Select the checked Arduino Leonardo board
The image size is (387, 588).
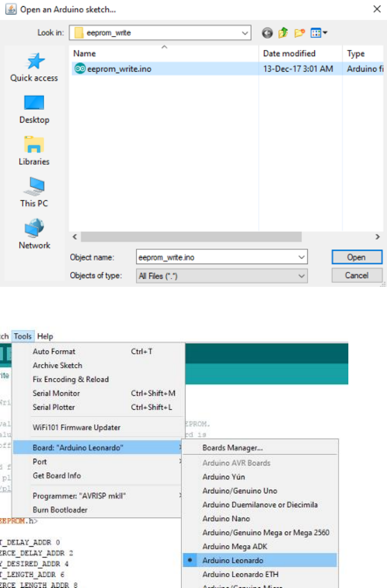tap(260, 560)
